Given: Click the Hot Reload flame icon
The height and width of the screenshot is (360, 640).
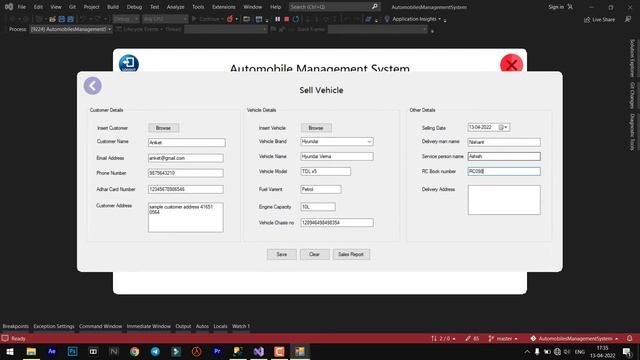Looking at the screenshot, I should click(230, 19).
